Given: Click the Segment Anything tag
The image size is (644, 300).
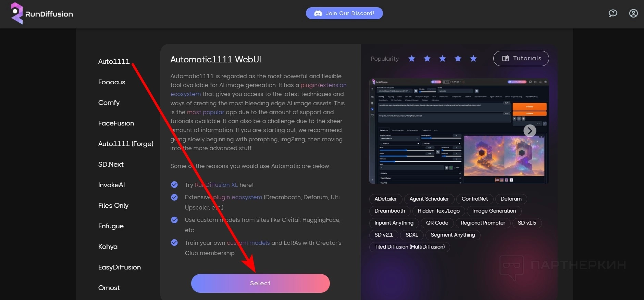Looking at the screenshot, I should pos(453,235).
